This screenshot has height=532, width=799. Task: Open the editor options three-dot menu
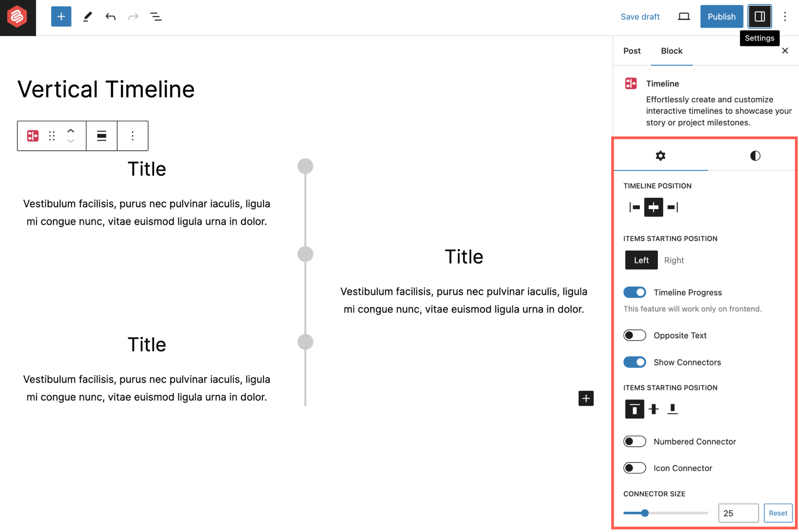[785, 16]
